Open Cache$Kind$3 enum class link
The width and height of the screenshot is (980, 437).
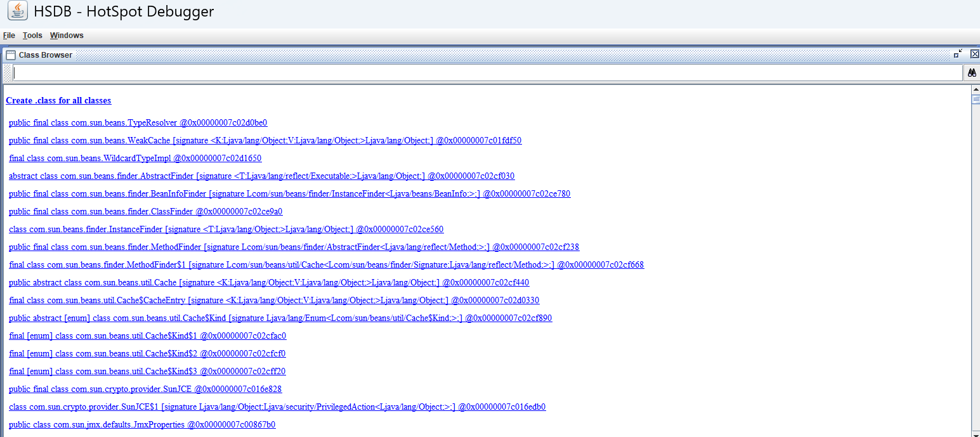point(147,372)
